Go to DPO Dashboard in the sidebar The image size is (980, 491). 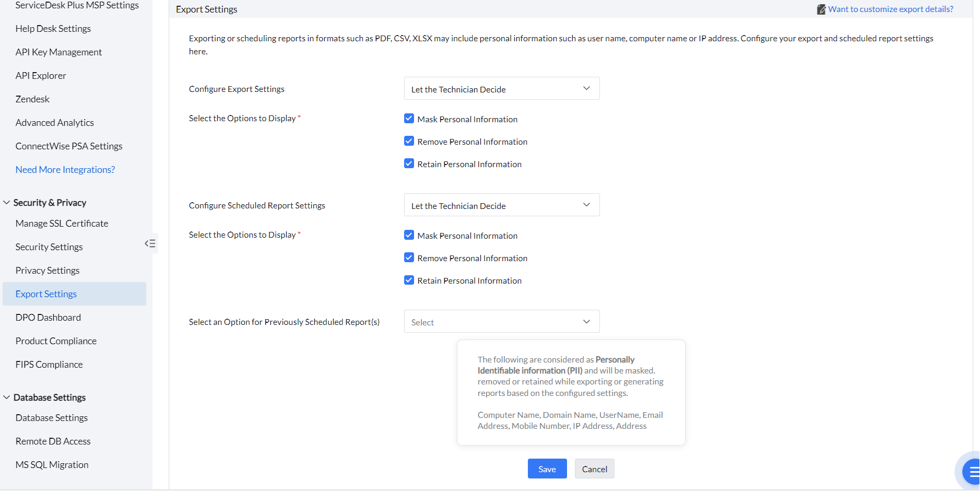(x=48, y=318)
